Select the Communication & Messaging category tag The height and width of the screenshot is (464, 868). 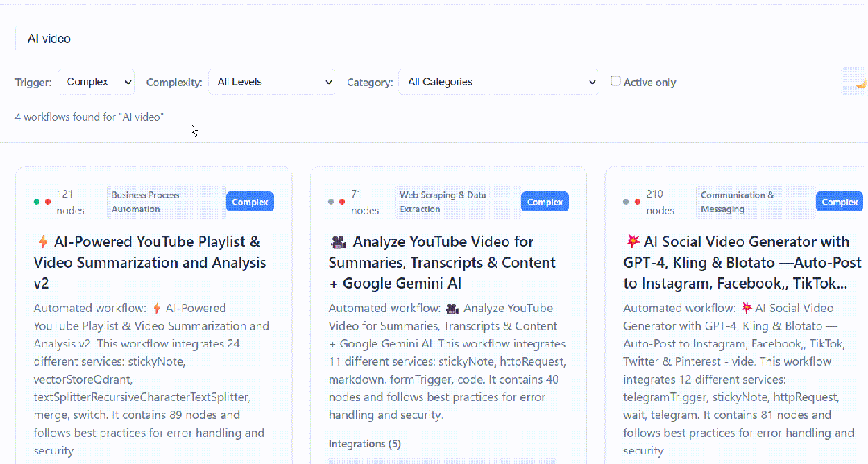(752, 202)
